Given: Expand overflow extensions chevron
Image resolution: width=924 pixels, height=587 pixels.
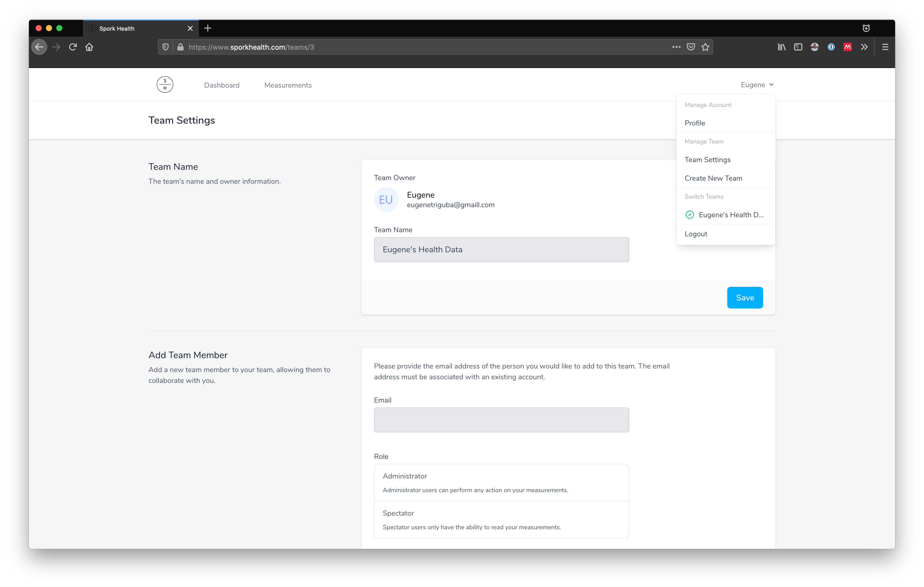Looking at the screenshot, I should [864, 47].
